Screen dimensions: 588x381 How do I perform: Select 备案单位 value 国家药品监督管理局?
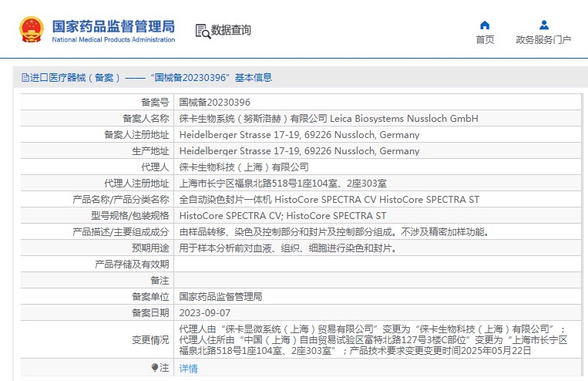point(220,296)
